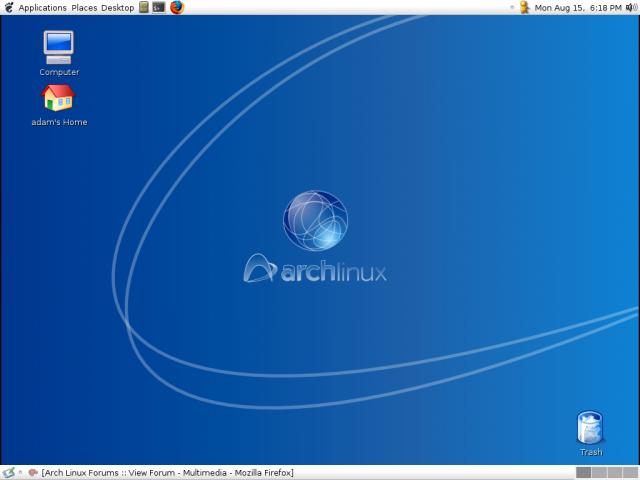Launch Firefox from the top panel
This screenshot has width=640, height=480.
pyautogui.click(x=177, y=7)
